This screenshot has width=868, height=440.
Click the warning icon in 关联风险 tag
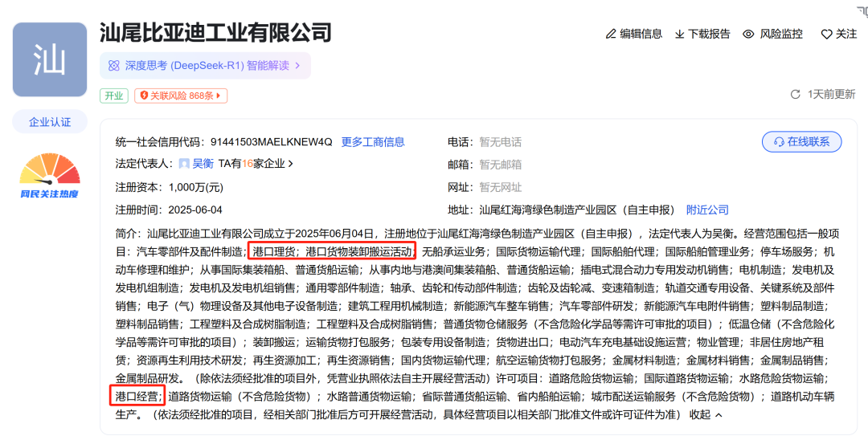144,96
